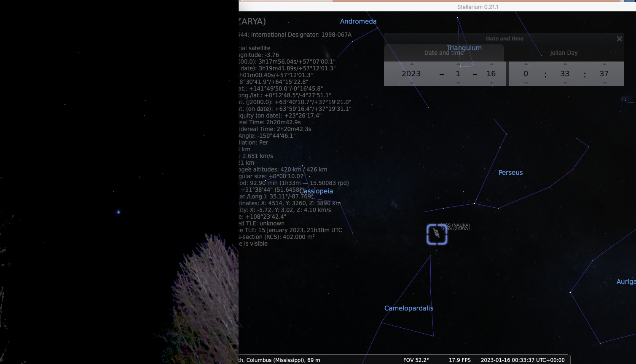The image size is (636, 364).
Task: Click the date-time readout in the status bar
Action: [523, 360]
